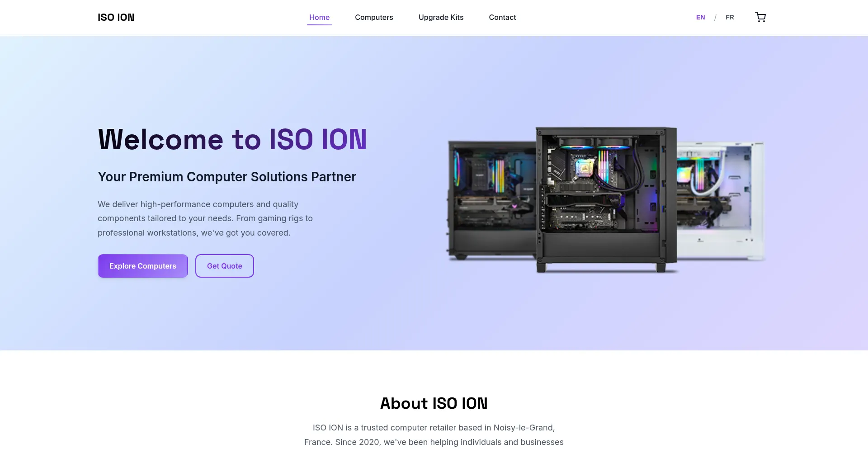The image size is (868, 449).
Task: Select the EN language option
Action: (700, 17)
